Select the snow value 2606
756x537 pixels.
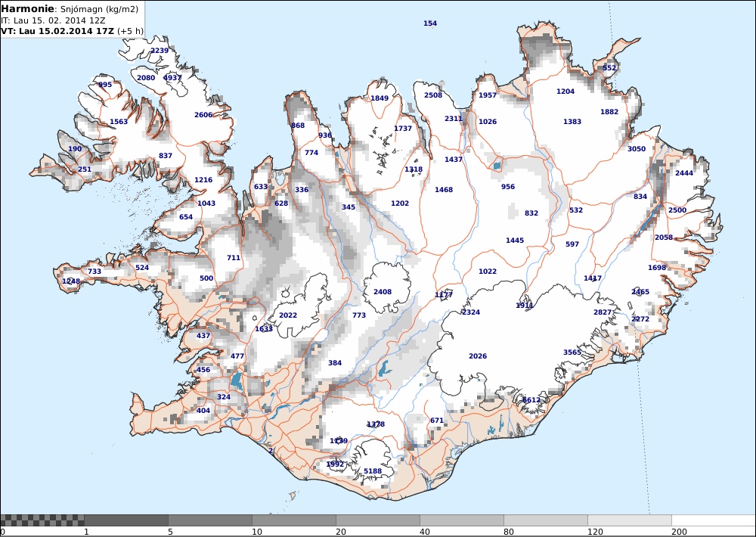203,115
